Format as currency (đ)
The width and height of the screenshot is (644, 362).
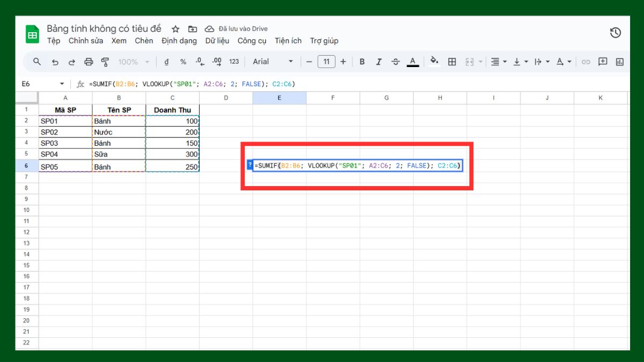click(166, 62)
